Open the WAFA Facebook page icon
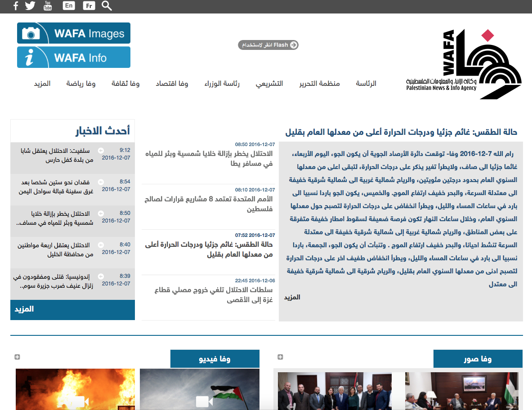Image resolution: width=532 pixels, height=410 pixels. (16, 6)
